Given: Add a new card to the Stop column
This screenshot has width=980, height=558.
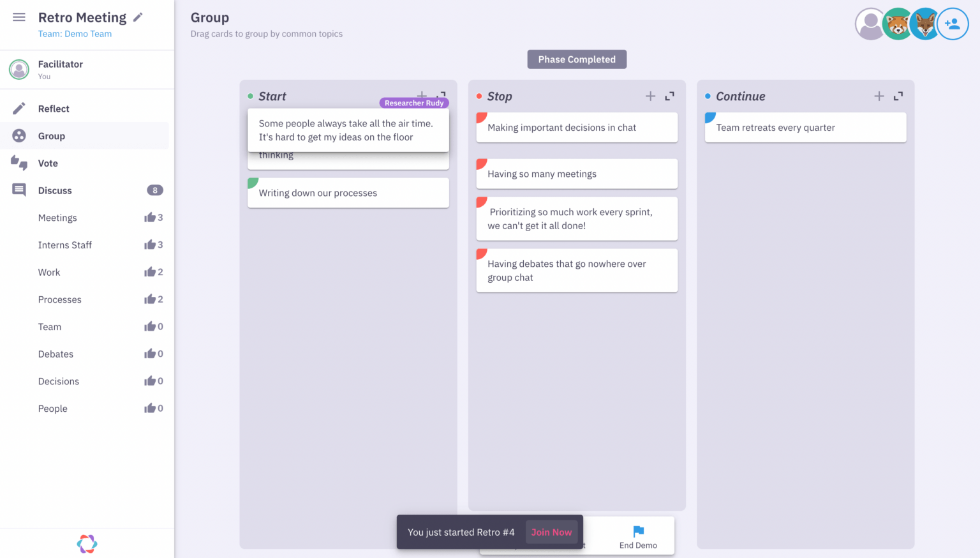Looking at the screenshot, I should pyautogui.click(x=650, y=96).
